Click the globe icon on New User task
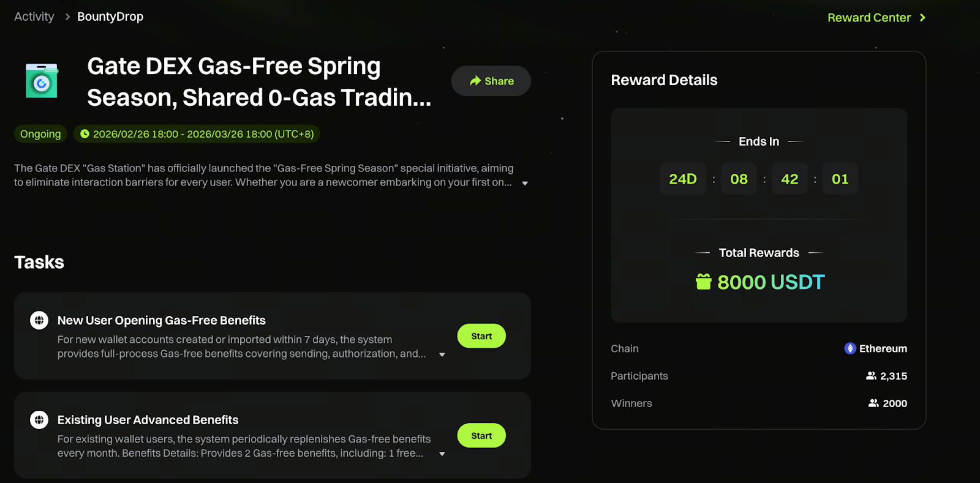980x483 pixels. click(x=39, y=320)
